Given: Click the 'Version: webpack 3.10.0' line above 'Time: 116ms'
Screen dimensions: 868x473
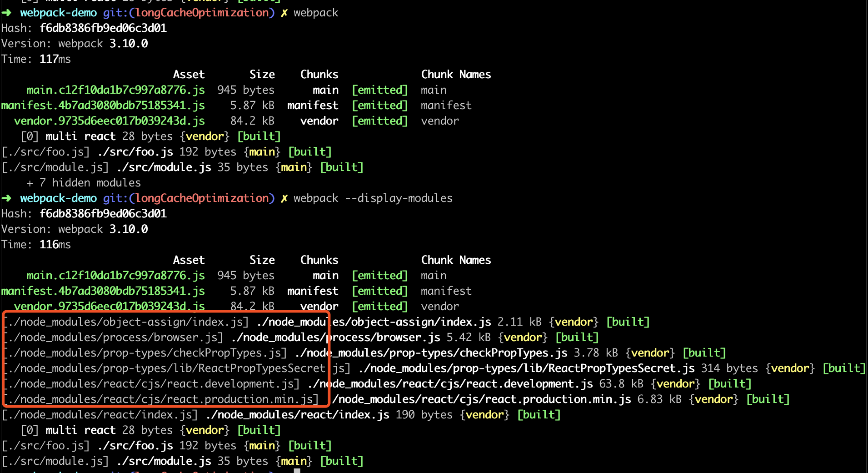Looking at the screenshot, I should (75, 229).
